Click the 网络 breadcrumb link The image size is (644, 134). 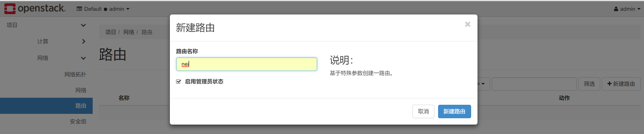coord(129,32)
